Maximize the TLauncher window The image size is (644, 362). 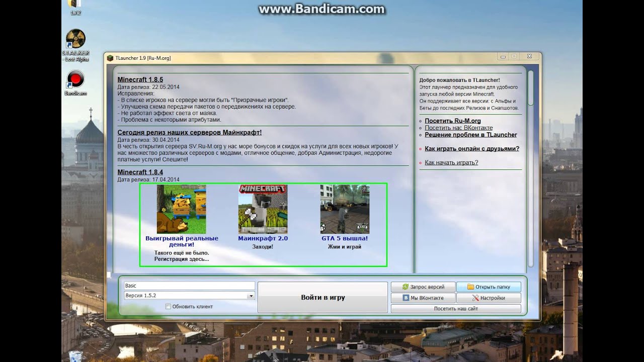coord(514,56)
